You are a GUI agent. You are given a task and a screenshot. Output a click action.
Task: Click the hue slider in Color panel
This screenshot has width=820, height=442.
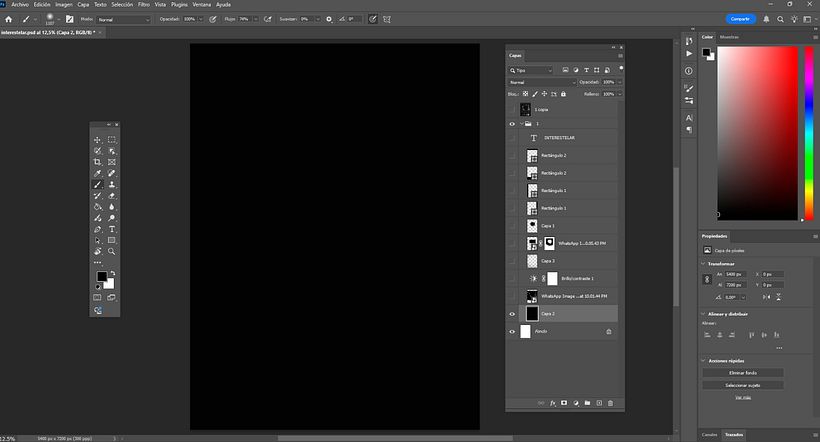point(808,133)
